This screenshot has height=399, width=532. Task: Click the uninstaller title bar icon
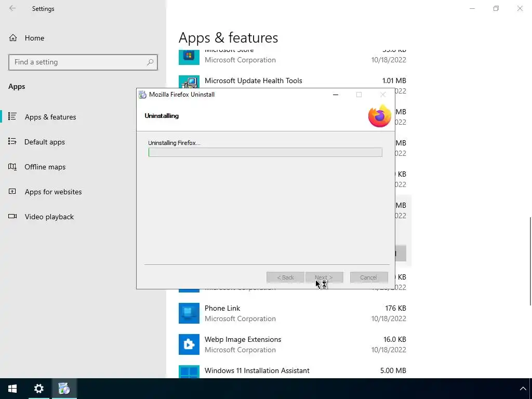coord(142,95)
